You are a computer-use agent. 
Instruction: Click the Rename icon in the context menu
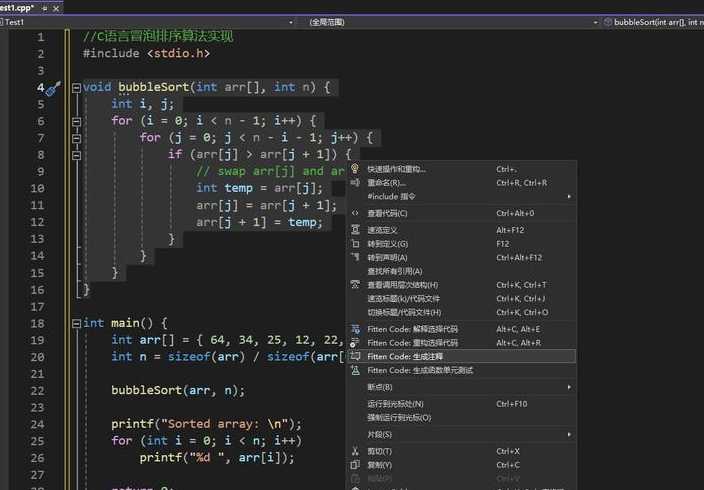point(355,182)
